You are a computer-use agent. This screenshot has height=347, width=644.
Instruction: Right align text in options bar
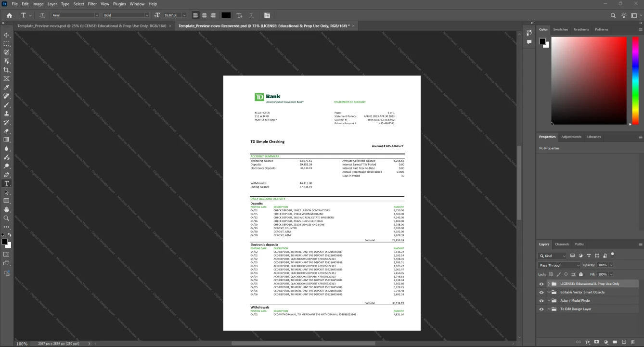tap(214, 15)
